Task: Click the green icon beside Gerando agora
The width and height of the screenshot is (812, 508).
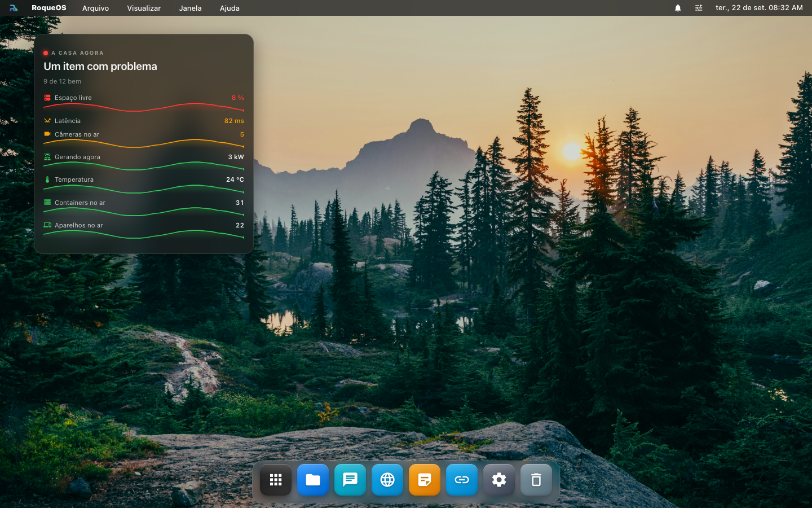Action: (47, 157)
